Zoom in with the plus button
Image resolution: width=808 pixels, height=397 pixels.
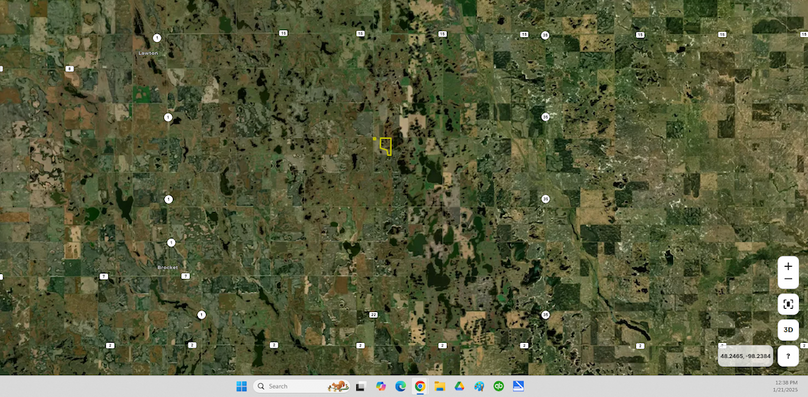point(788,266)
